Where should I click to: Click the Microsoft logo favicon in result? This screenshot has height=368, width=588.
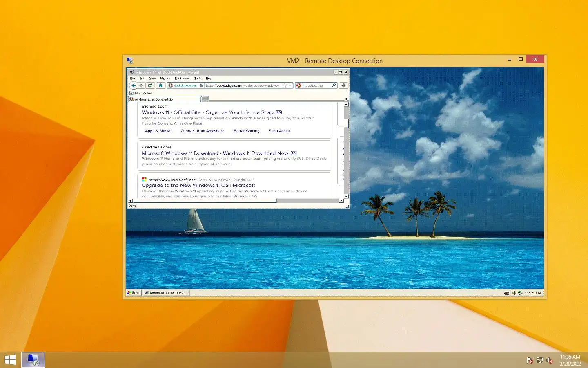(x=144, y=180)
